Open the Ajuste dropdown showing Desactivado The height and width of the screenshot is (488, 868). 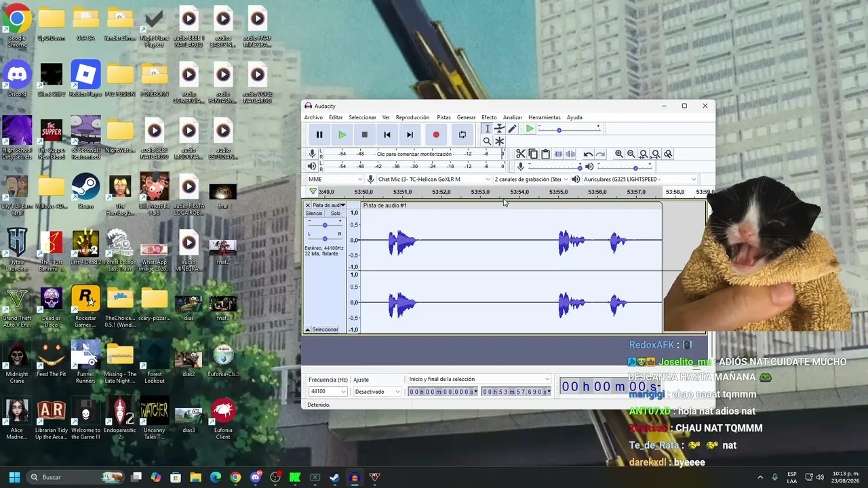pos(377,392)
